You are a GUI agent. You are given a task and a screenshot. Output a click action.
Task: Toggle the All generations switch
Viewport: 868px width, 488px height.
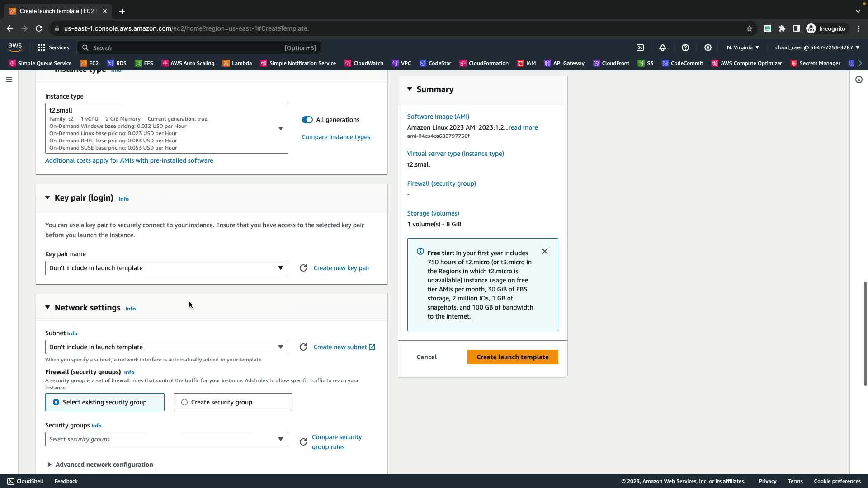[x=307, y=120]
